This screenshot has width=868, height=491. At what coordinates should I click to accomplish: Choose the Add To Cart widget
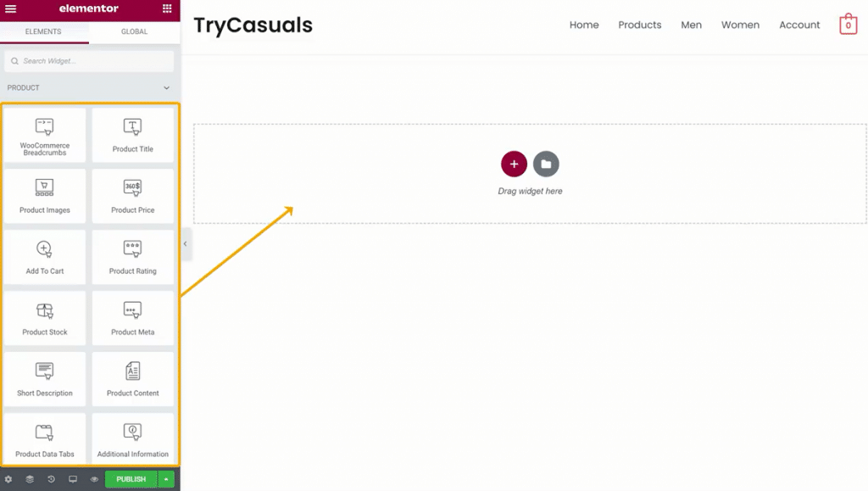click(45, 257)
